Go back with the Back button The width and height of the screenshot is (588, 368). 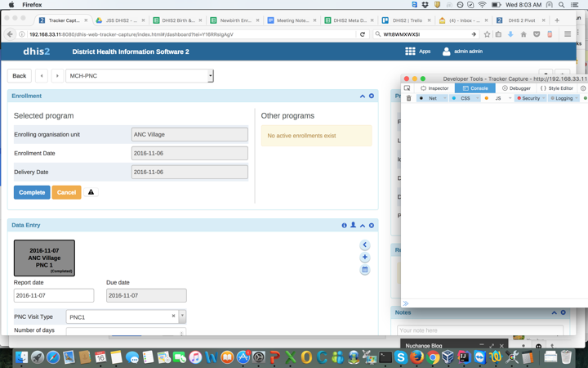pos(19,76)
